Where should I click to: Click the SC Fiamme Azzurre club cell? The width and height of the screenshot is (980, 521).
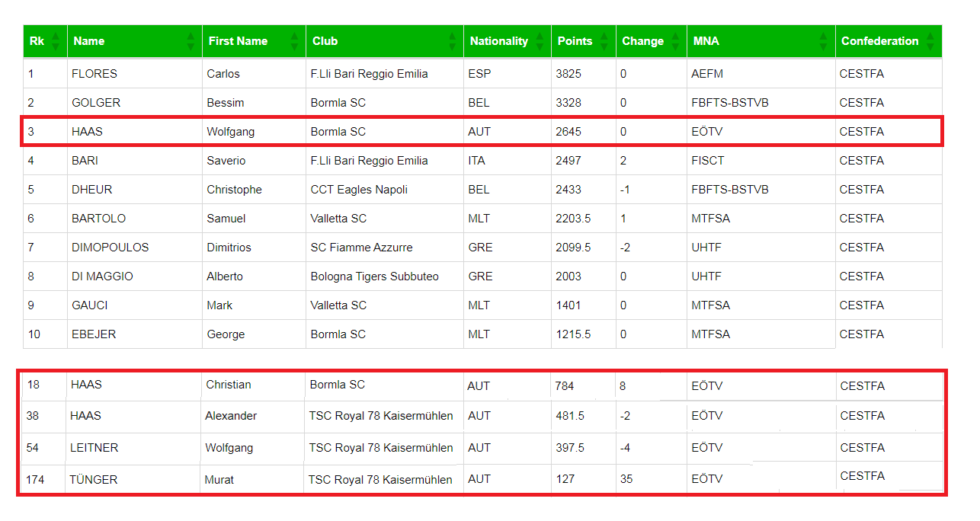click(x=361, y=248)
